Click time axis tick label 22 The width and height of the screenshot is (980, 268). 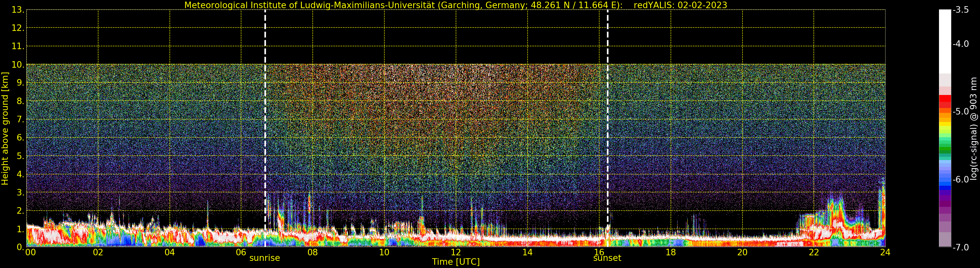click(x=814, y=252)
